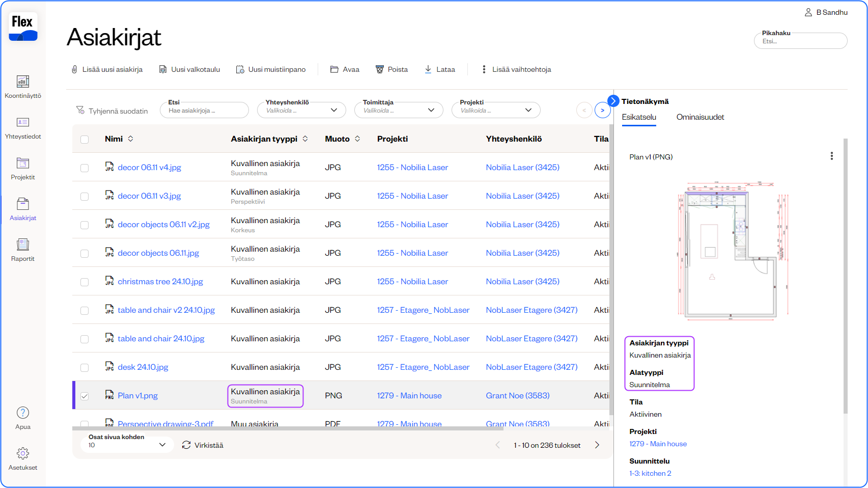
Task: Select the Esikatselu tab
Action: click(639, 117)
